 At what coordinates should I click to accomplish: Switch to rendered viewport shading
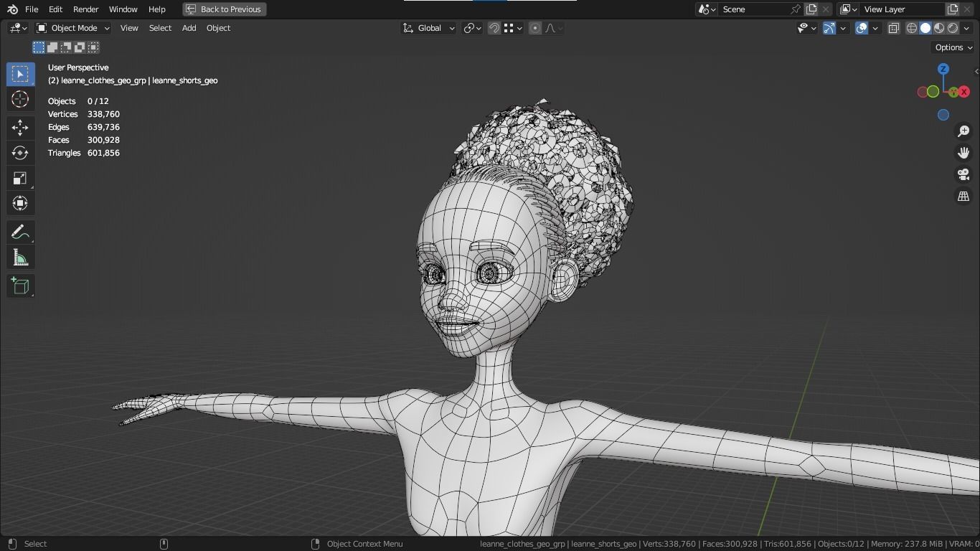click(953, 28)
